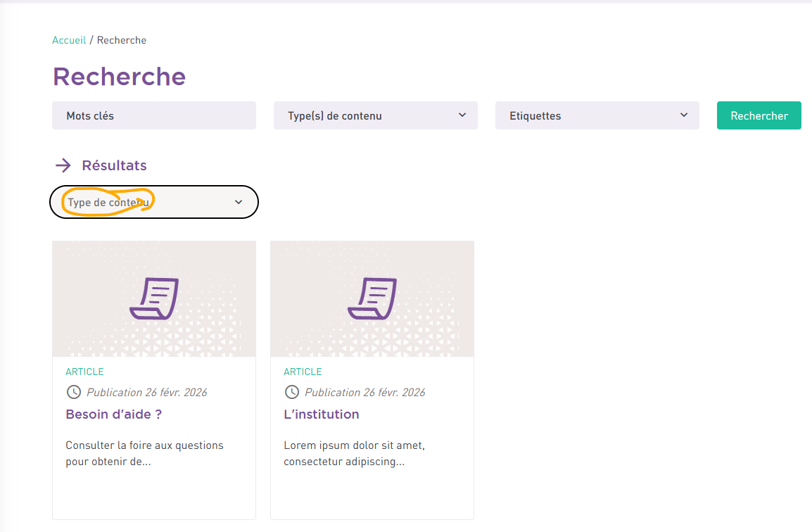The height and width of the screenshot is (532, 812).
Task: Click the ARTICLE label on L'institution card
Action: tap(303, 372)
